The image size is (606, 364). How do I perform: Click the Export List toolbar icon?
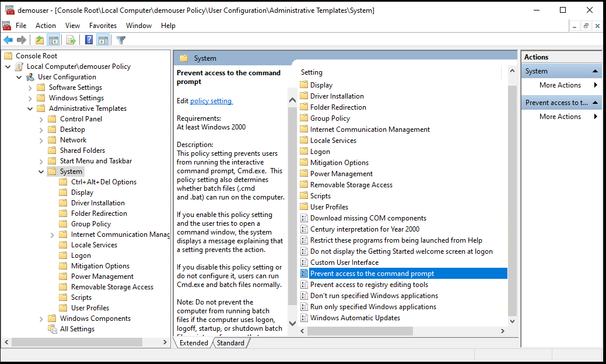(x=71, y=40)
